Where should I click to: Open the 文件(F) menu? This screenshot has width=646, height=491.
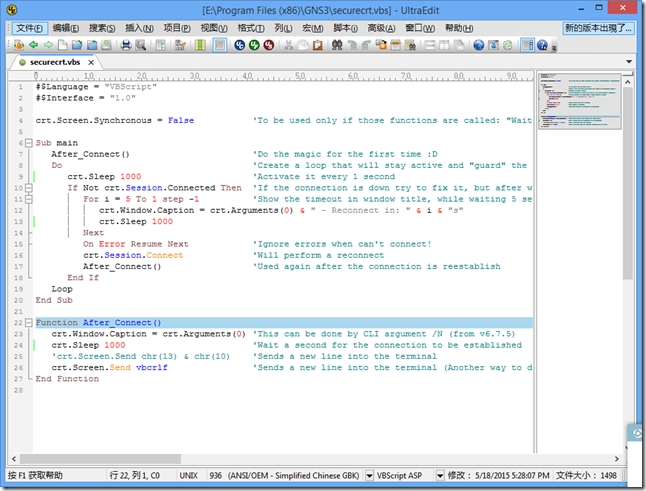(30, 28)
